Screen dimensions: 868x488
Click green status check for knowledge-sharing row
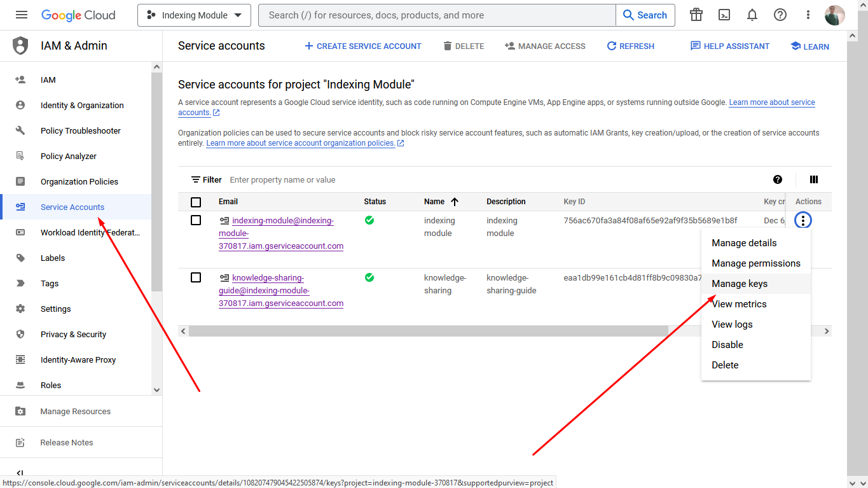[369, 277]
